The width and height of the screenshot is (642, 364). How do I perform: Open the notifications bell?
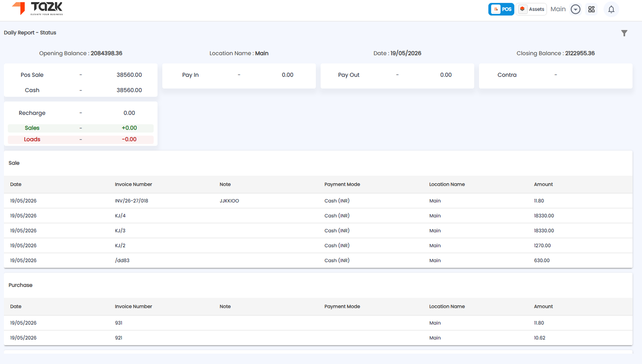tap(611, 9)
